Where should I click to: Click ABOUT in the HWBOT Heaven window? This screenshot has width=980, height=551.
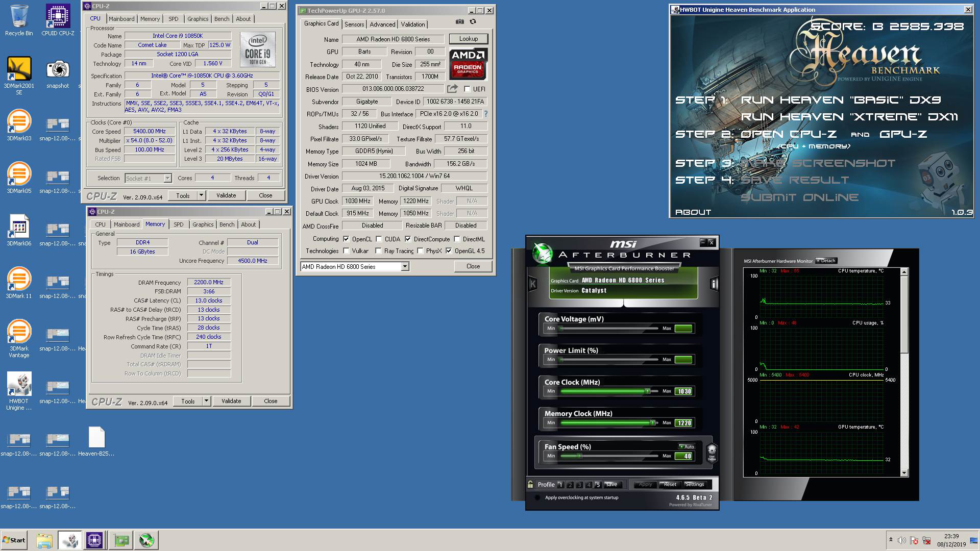(x=693, y=212)
